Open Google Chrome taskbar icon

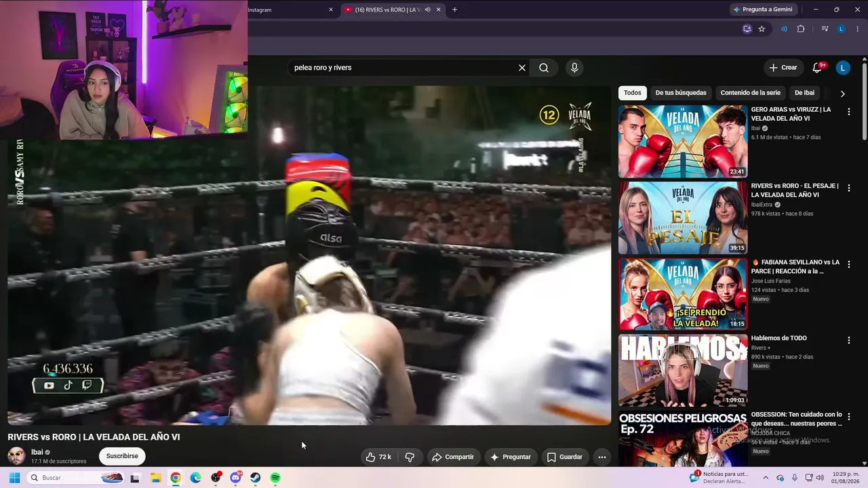tap(176, 478)
